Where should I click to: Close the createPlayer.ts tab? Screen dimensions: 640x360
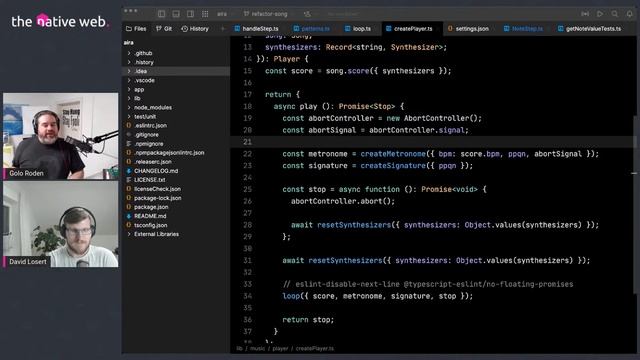click(438, 29)
